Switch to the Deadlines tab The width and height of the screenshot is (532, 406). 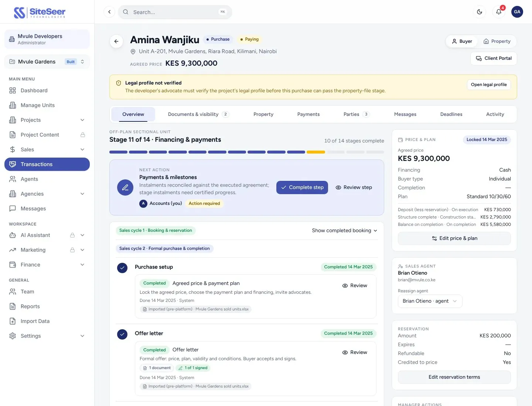click(x=451, y=114)
